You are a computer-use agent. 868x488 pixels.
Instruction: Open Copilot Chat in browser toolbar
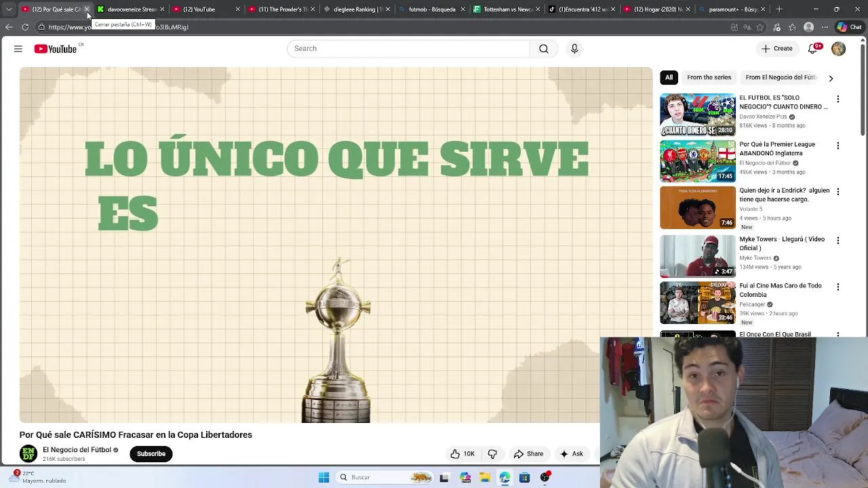point(849,27)
